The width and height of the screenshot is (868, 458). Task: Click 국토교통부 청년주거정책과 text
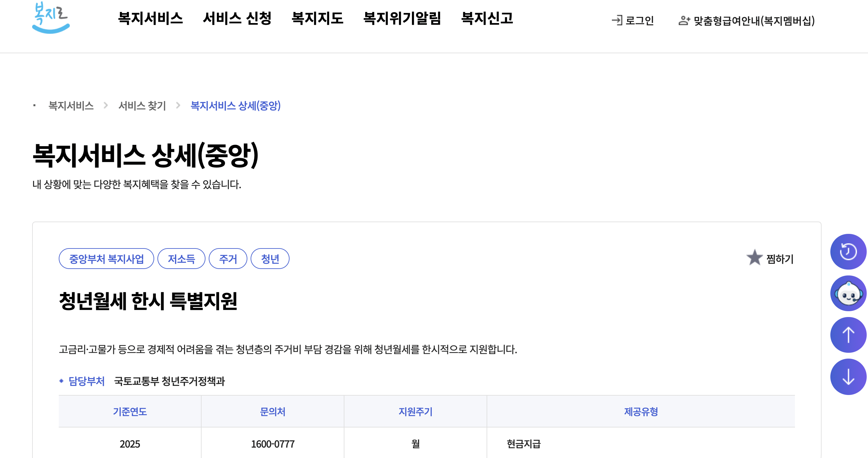point(169,381)
